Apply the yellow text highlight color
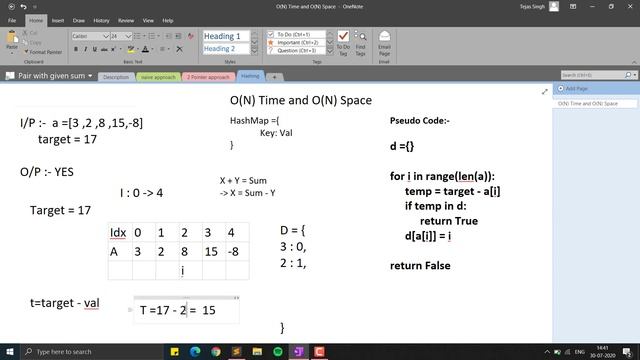Screen dimensions: 640x360 point(131,49)
